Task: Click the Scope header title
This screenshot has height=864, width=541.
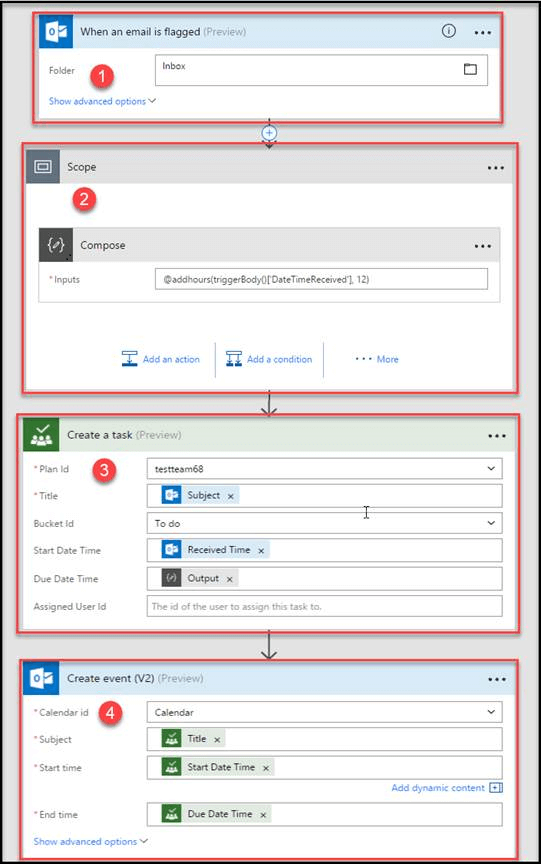Action: pos(82,167)
